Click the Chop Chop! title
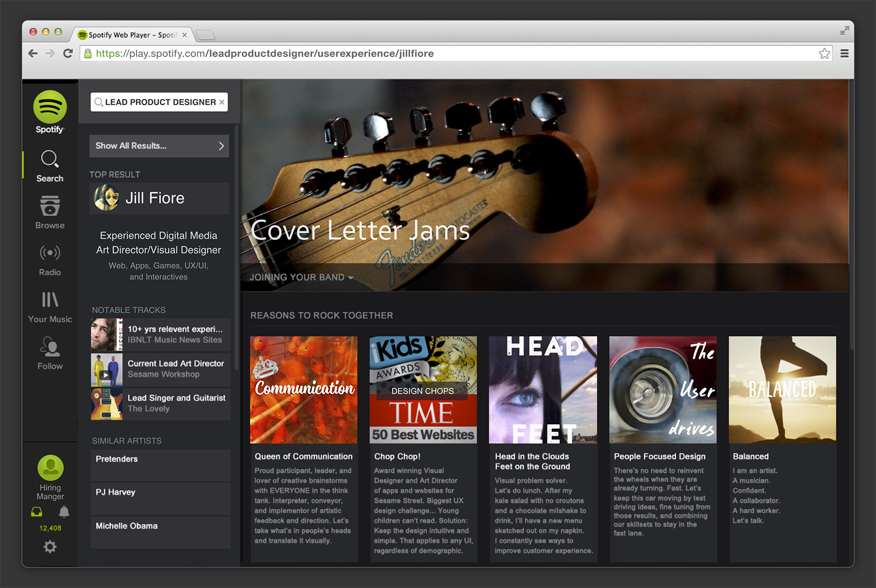This screenshot has height=588, width=876. pos(397,457)
